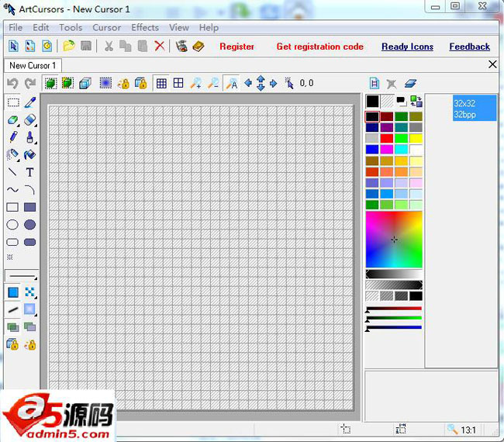
Task: Open the Edit menu
Action: tap(41, 28)
